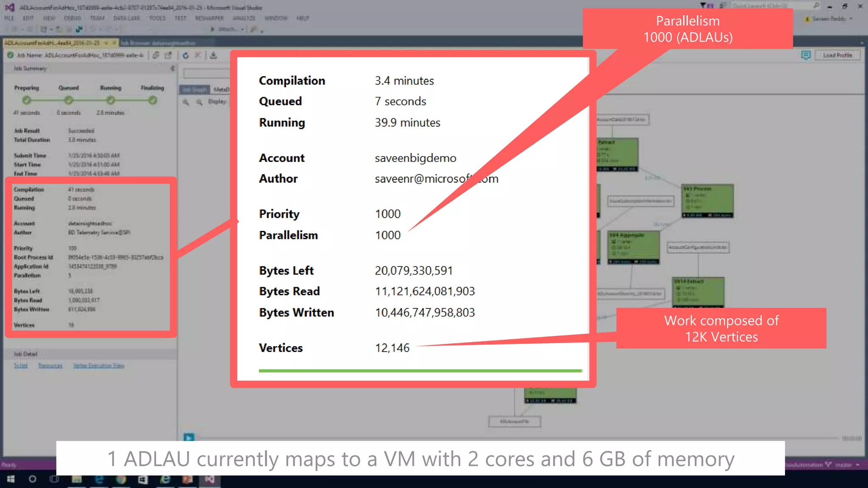
Task: Click the notifications flag icon in title bar
Action: pyautogui.click(x=704, y=6)
